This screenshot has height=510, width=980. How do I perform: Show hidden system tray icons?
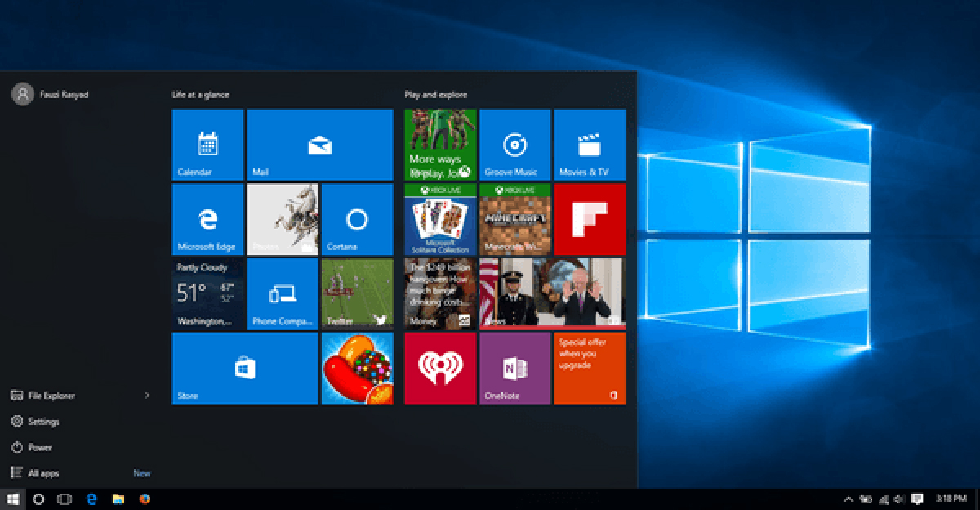(848, 499)
